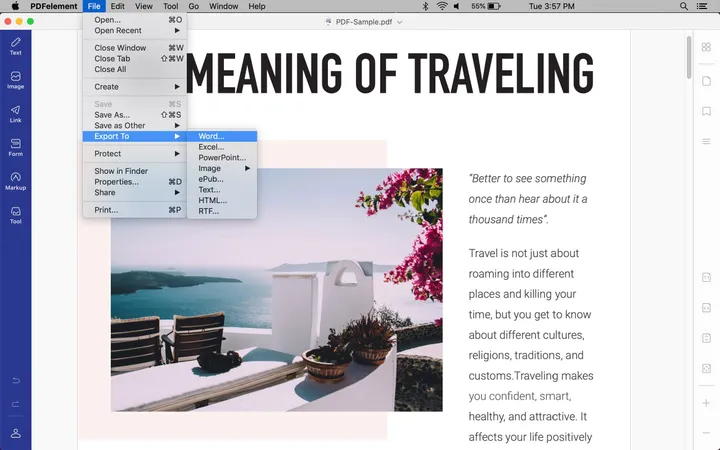
Task: Select Print... in the File menu
Action: pos(106,210)
